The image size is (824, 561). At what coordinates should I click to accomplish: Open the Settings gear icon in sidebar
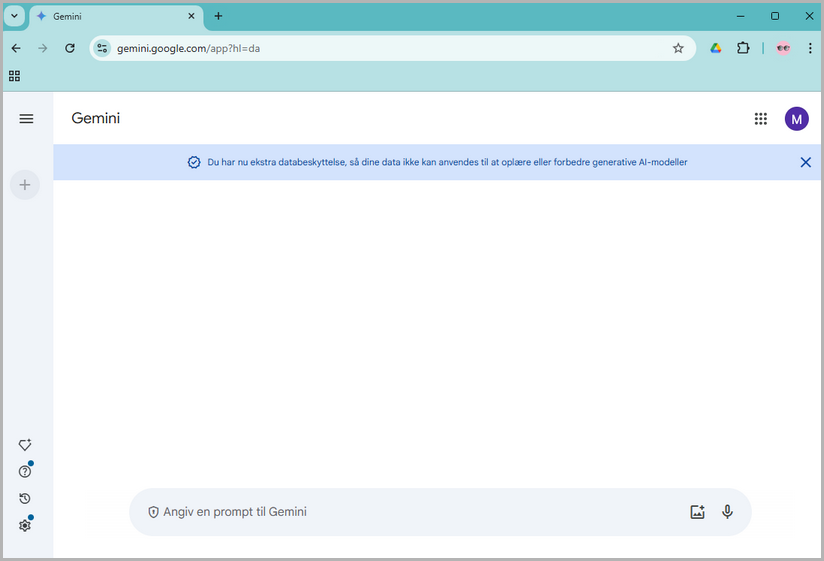tap(25, 525)
